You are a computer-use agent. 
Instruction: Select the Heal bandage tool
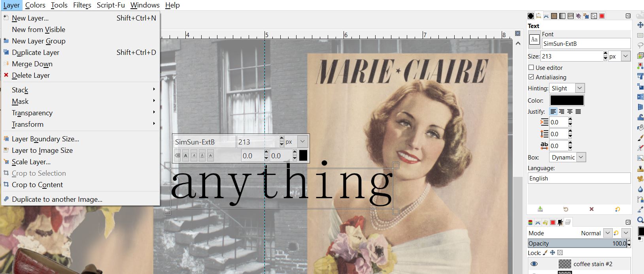click(x=640, y=179)
